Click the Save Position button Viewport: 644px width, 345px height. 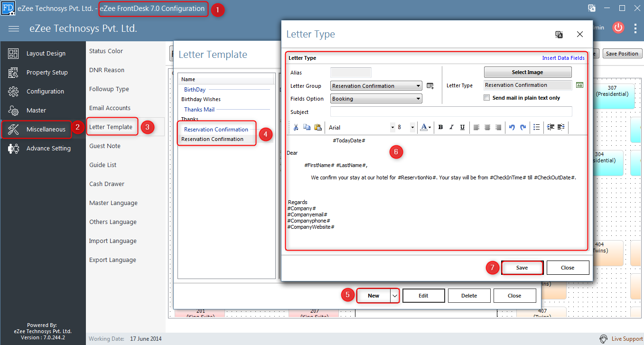click(622, 54)
